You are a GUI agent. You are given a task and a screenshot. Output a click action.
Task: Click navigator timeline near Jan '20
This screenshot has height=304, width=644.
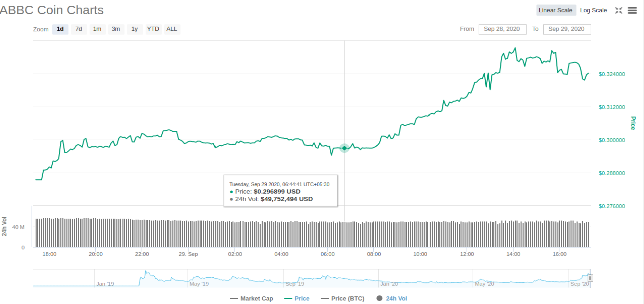pos(389,284)
